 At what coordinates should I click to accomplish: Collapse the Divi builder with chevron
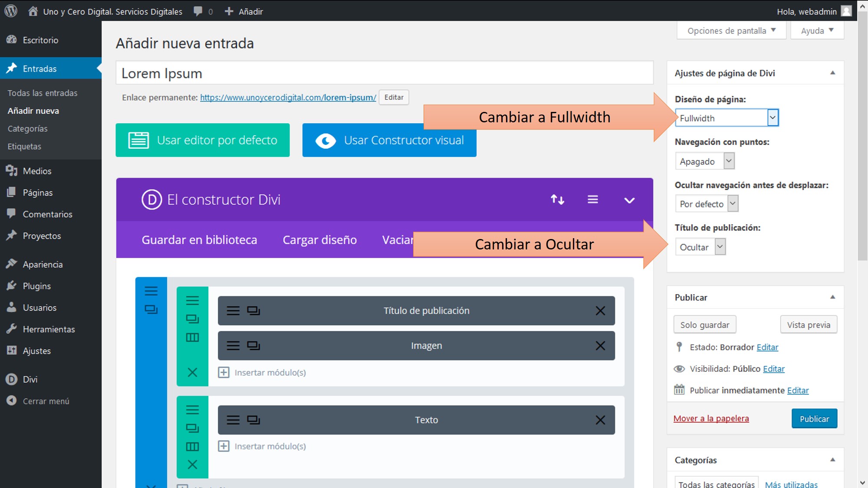[x=629, y=200]
